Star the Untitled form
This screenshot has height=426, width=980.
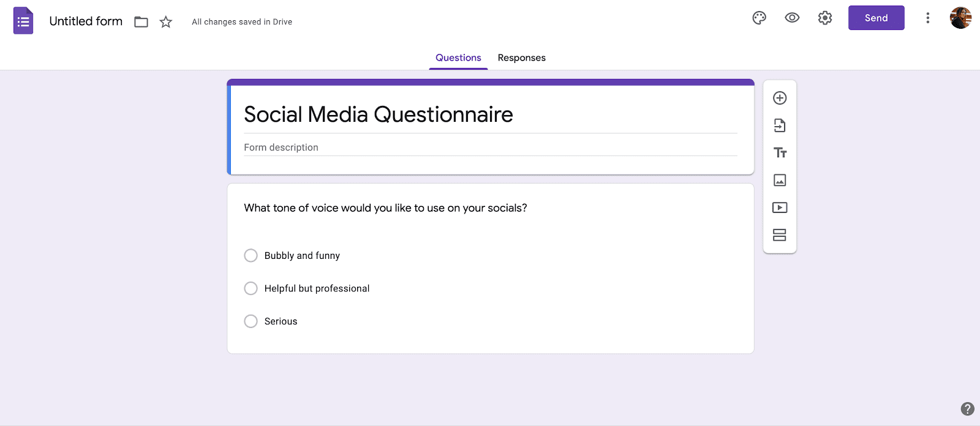165,22
